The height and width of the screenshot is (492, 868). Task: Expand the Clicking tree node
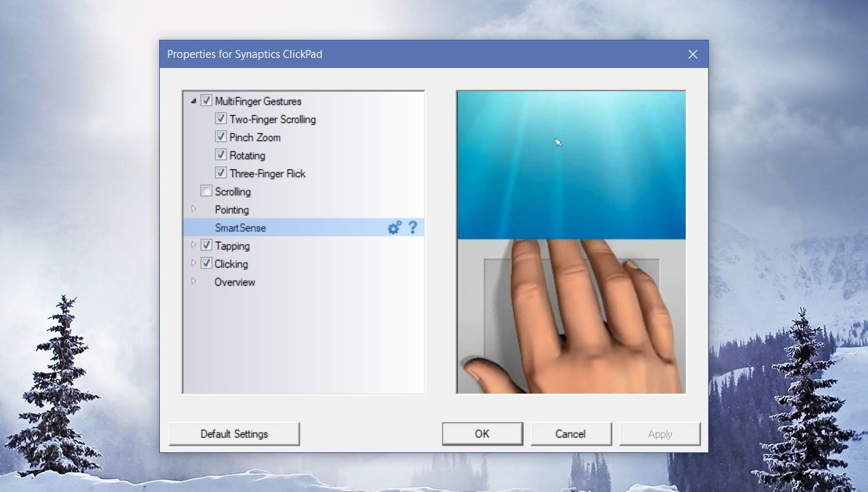tap(193, 263)
